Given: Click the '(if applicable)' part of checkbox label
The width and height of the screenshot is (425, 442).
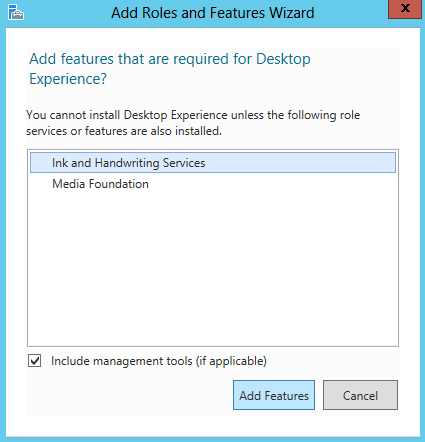Looking at the screenshot, I should coord(231,361).
